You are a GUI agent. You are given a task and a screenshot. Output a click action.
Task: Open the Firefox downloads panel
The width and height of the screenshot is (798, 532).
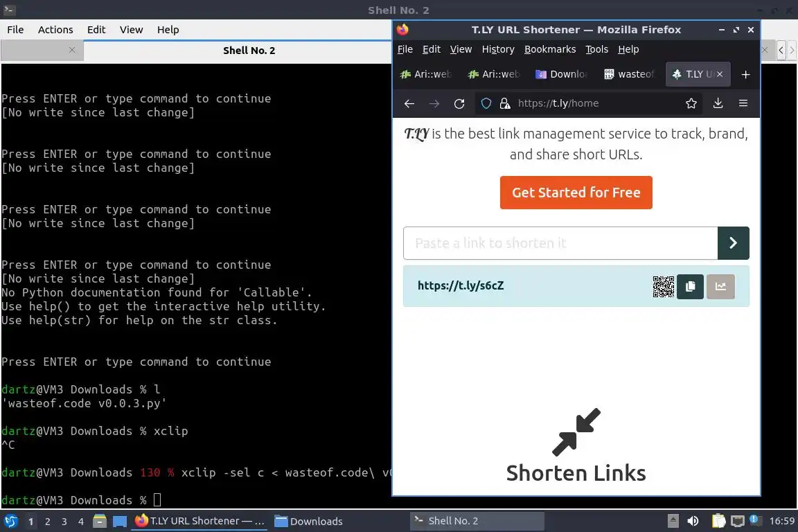pos(718,103)
